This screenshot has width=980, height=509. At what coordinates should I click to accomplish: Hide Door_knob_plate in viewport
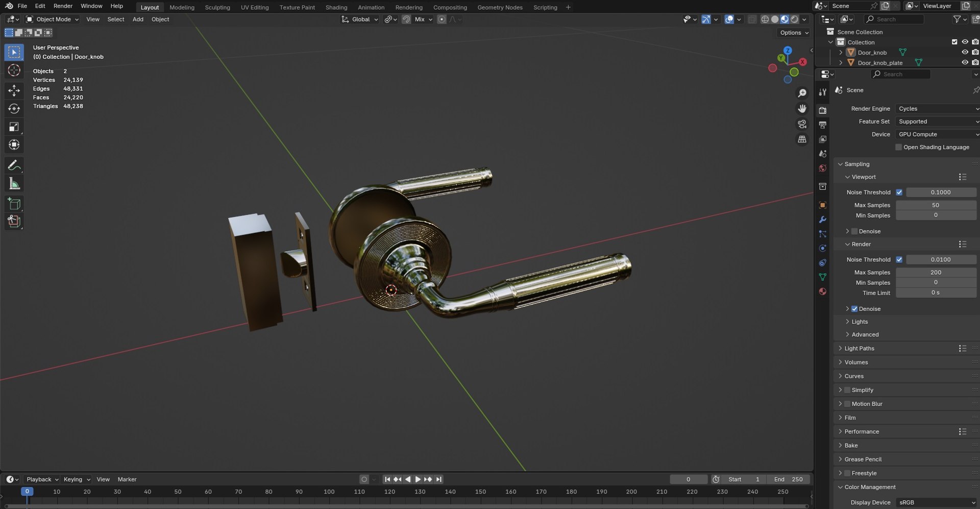click(965, 62)
